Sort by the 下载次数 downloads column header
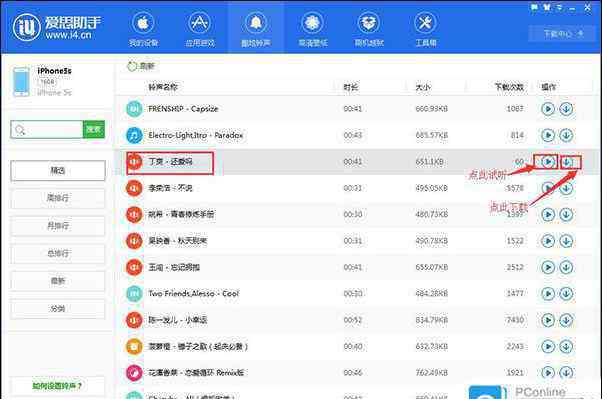The image size is (602, 399). pos(509,87)
